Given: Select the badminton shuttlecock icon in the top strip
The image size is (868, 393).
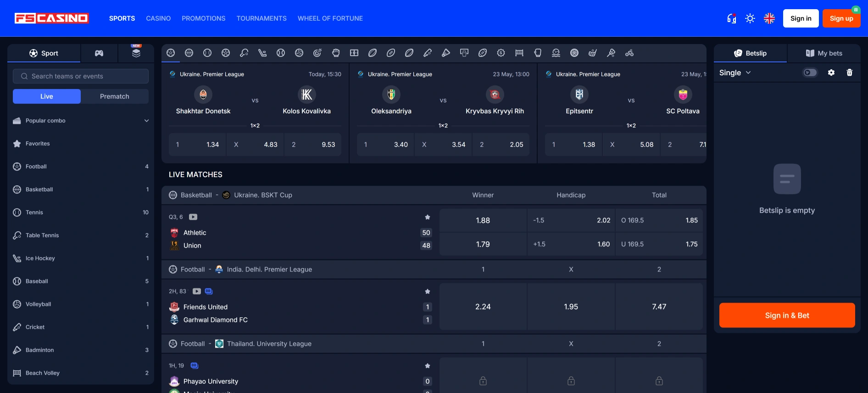Looking at the screenshot, I should (446, 53).
